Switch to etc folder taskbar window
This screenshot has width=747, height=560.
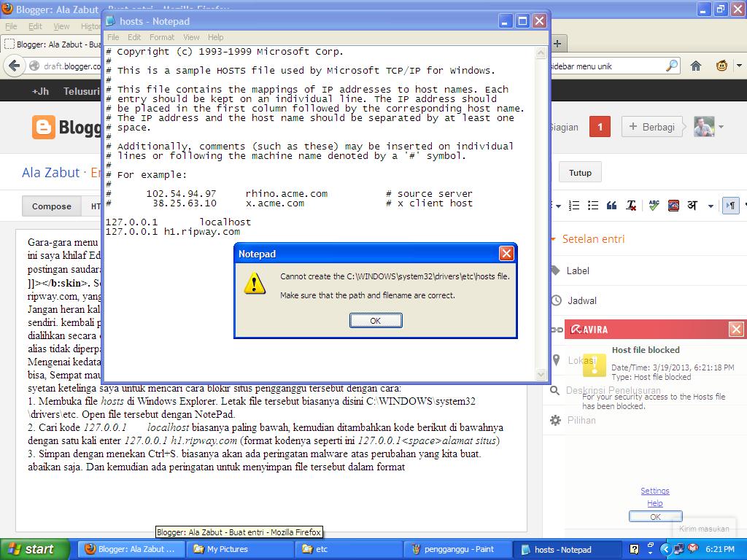pyautogui.click(x=349, y=549)
